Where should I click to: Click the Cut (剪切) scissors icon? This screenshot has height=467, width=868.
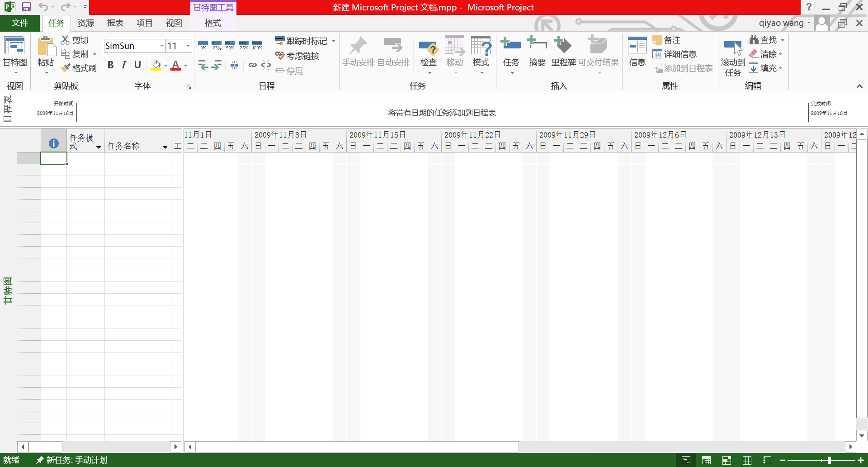(66, 40)
